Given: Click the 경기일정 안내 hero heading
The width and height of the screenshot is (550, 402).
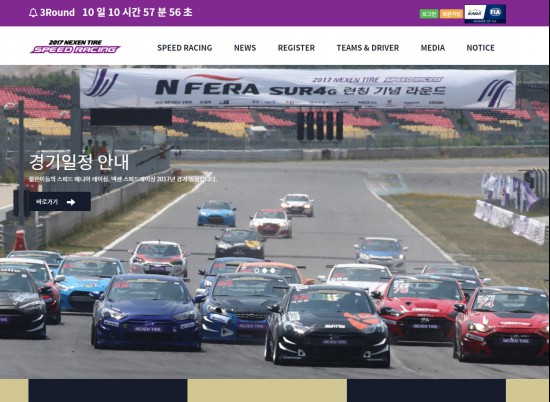Looking at the screenshot, I should (79, 162).
